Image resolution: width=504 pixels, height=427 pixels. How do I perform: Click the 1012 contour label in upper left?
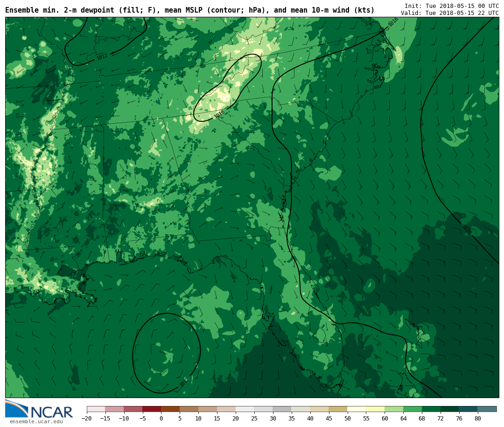(x=102, y=56)
